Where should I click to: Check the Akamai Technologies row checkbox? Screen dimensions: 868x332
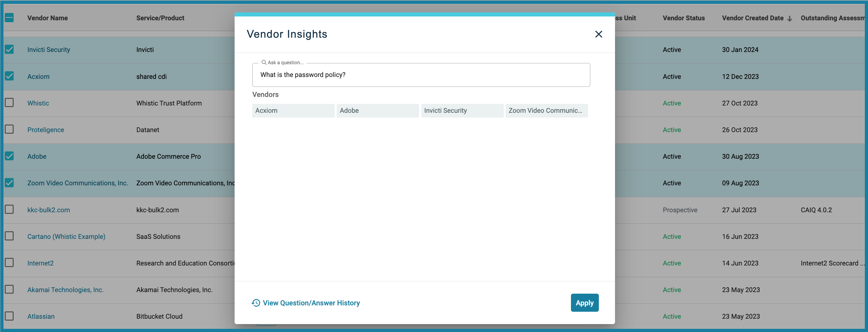click(x=10, y=290)
